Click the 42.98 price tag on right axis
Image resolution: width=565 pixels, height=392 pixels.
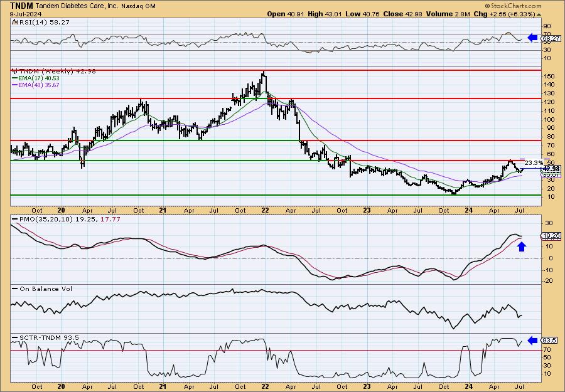coord(551,169)
